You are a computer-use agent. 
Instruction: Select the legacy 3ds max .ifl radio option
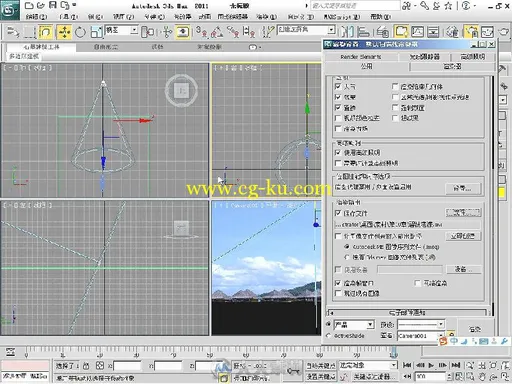pos(347,257)
